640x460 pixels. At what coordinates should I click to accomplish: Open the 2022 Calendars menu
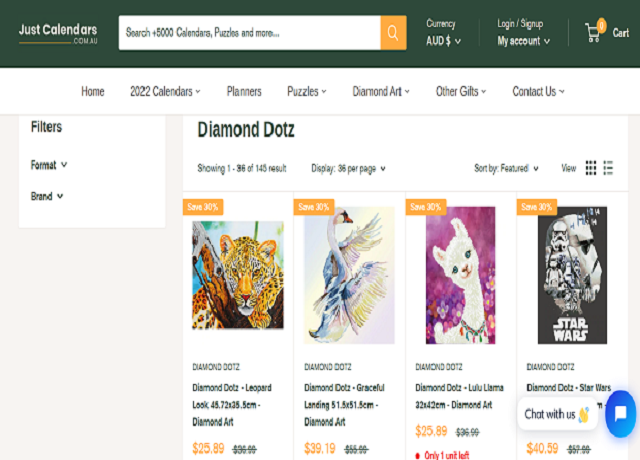(165, 91)
